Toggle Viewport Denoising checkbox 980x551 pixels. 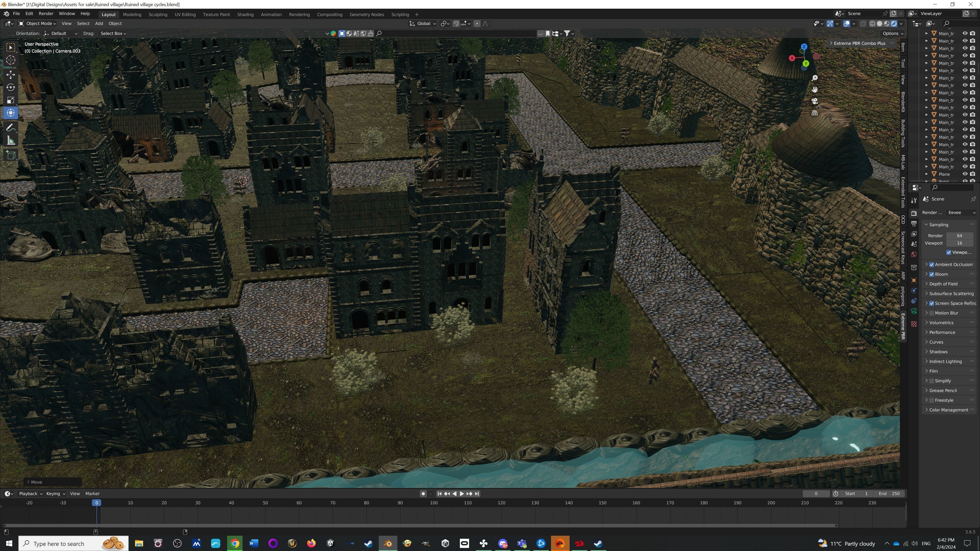[948, 253]
